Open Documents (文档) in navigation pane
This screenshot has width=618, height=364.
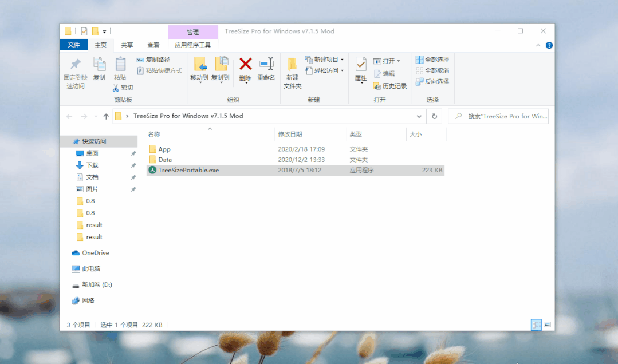click(92, 177)
